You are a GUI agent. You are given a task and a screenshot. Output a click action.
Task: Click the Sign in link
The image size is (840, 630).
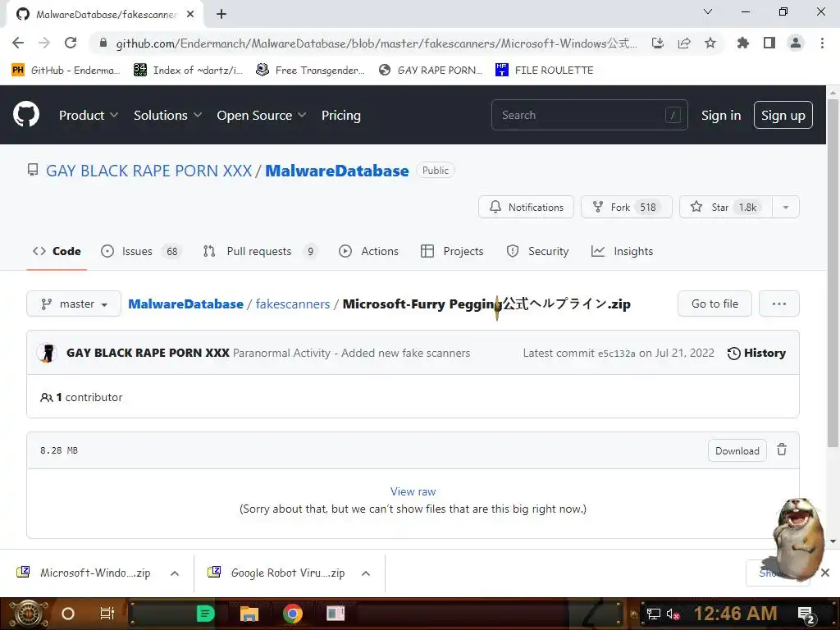721,115
